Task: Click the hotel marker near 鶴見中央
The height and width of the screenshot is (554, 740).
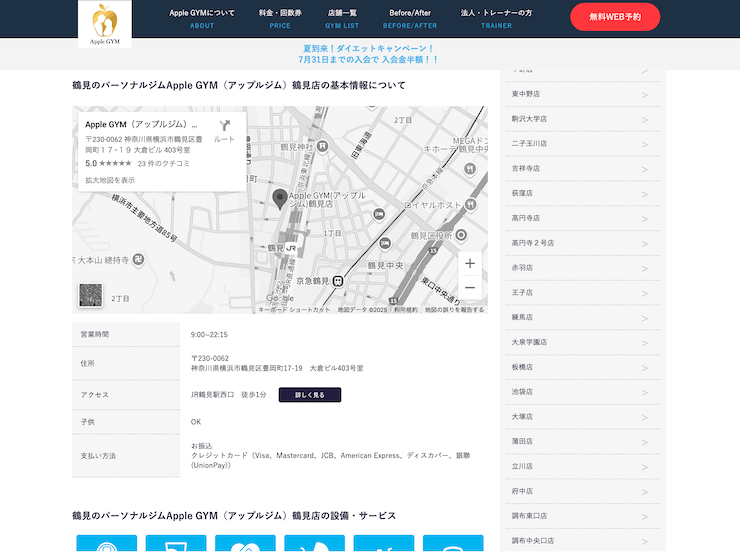Action: coord(385,243)
